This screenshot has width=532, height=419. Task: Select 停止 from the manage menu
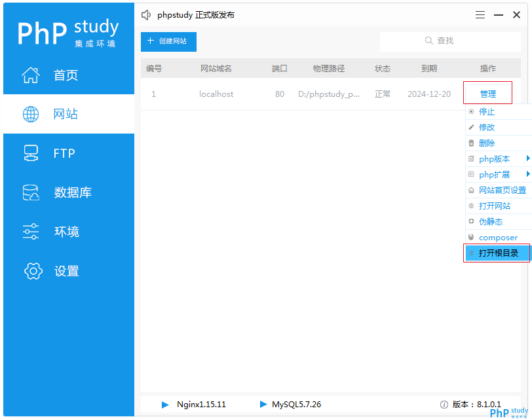tap(499, 111)
